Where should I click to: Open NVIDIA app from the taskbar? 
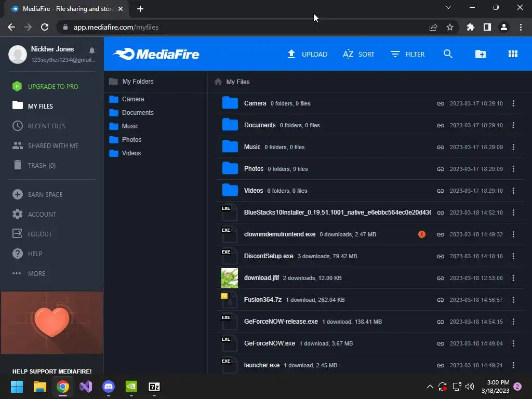click(x=131, y=387)
